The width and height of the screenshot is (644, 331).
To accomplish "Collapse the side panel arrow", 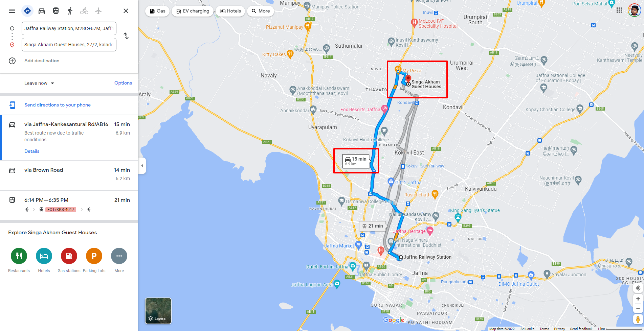I will pyautogui.click(x=142, y=166).
